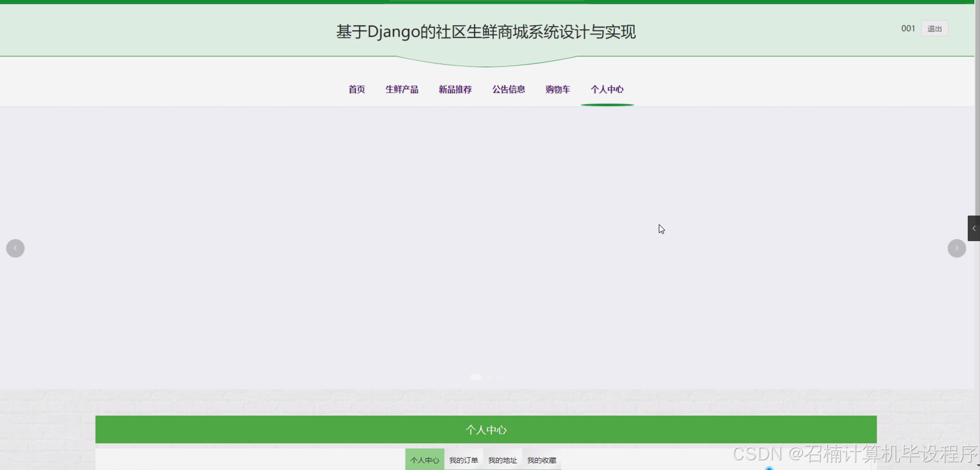Switch to the 我的收藏 tab

542,460
